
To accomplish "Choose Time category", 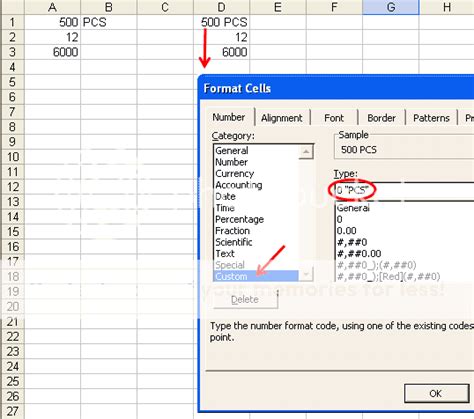I will coord(257,208).
